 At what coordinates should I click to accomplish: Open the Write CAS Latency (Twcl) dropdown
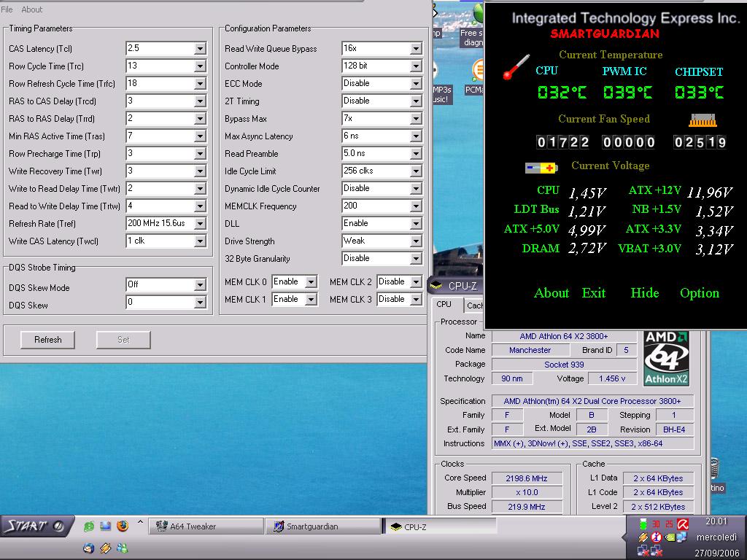[x=200, y=241]
